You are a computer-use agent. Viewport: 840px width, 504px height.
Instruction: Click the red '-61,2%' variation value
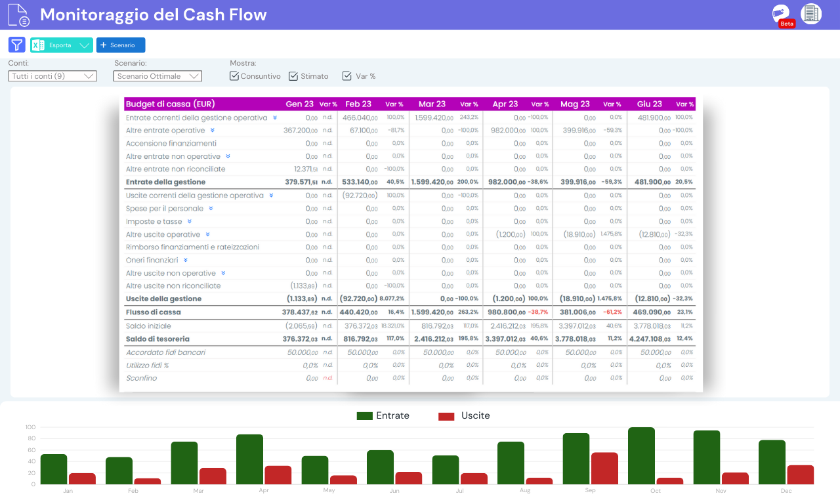(612, 312)
